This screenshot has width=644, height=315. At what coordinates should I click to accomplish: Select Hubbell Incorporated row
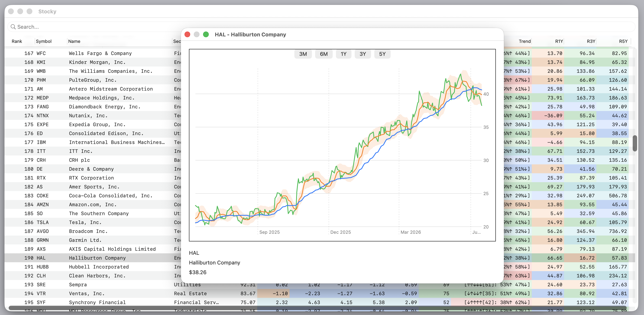(x=320, y=267)
